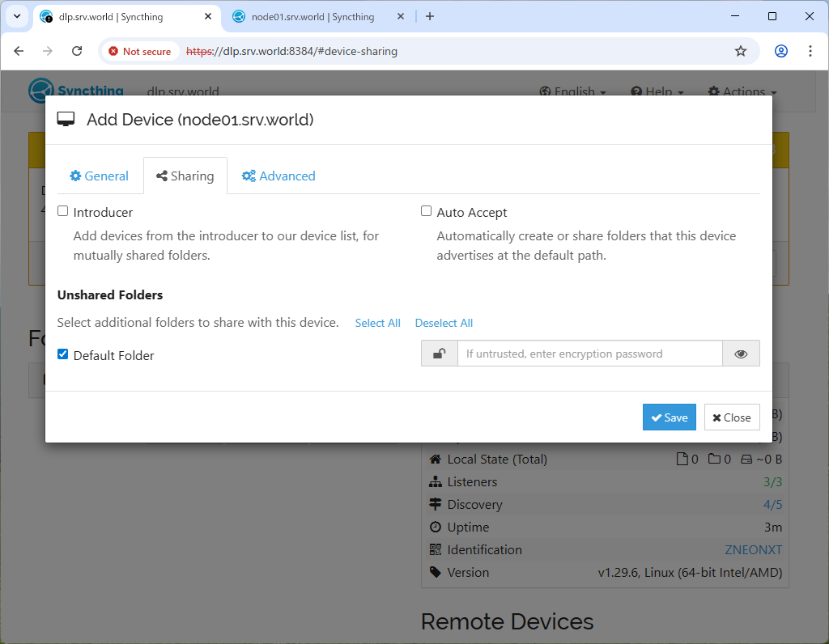Click the Version tag icon

pos(435,572)
